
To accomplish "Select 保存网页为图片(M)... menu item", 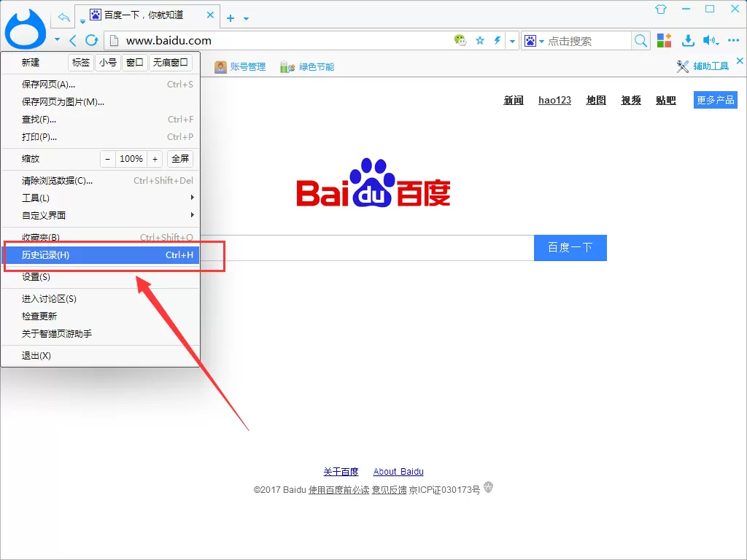I will 100,102.
